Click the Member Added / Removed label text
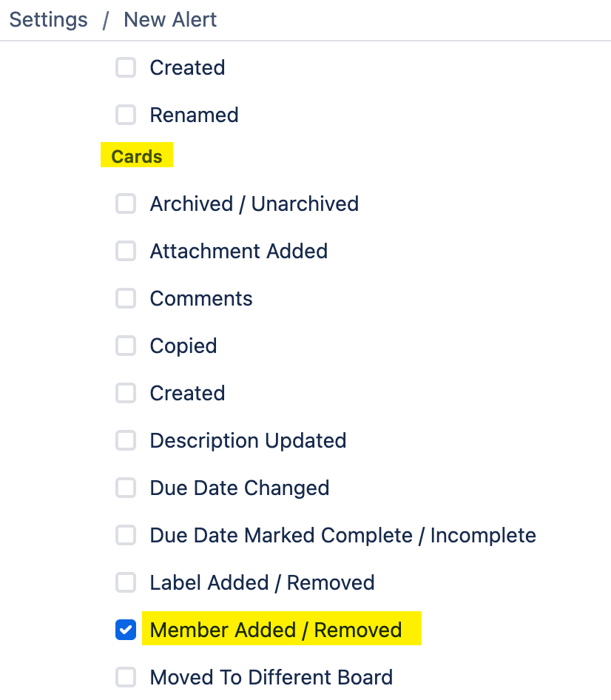611x700 pixels. tap(276, 630)
